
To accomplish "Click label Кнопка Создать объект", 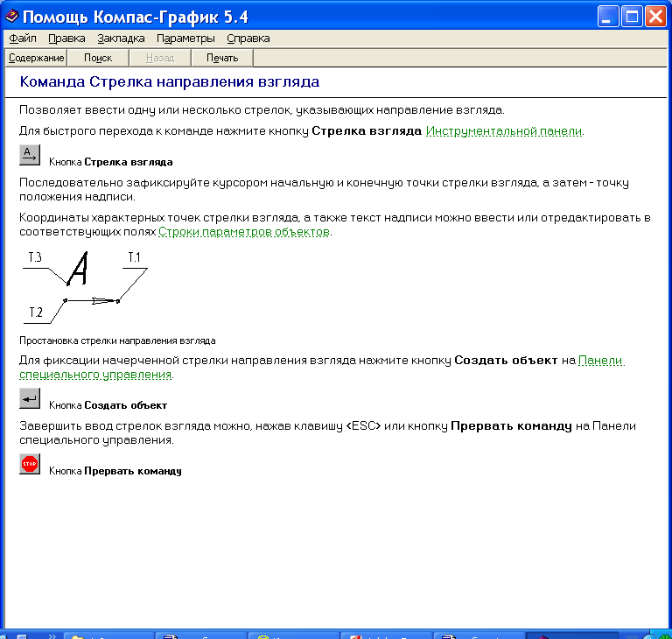I will tap(108, 405).
